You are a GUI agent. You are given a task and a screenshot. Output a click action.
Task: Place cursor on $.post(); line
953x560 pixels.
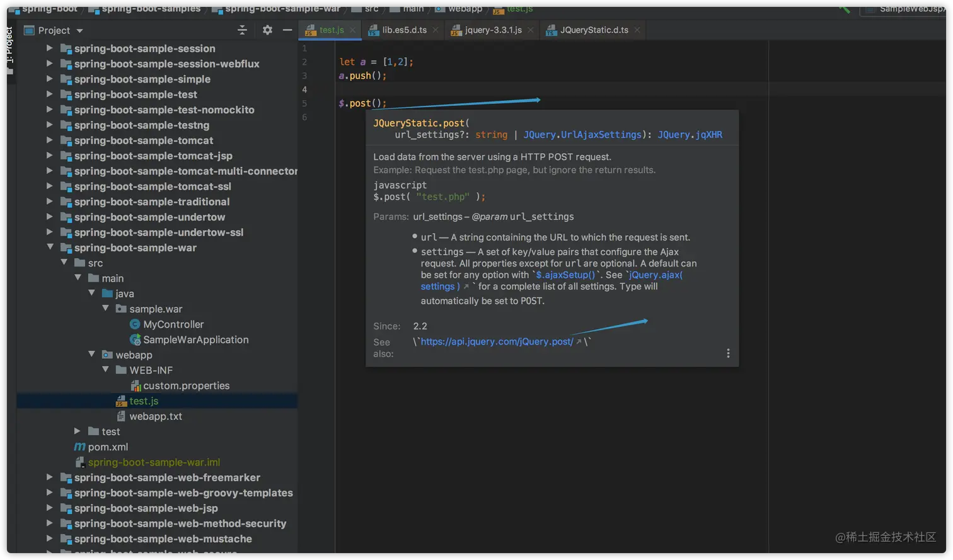(362, 103)
